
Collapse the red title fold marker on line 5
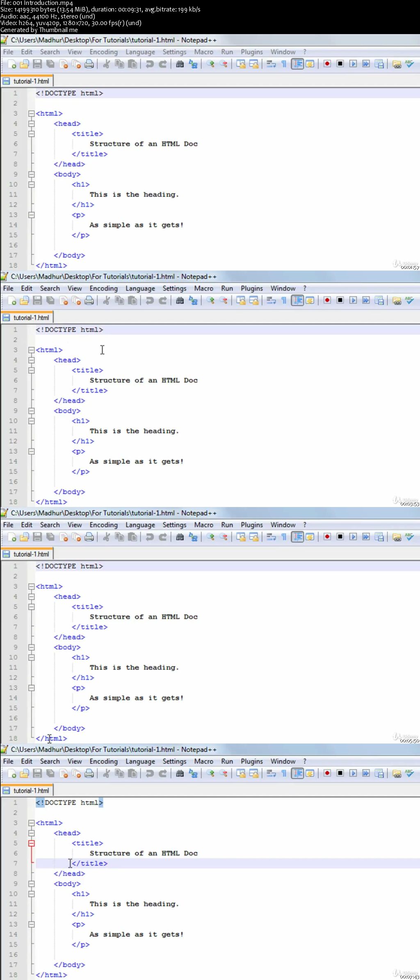click(31, 843)
